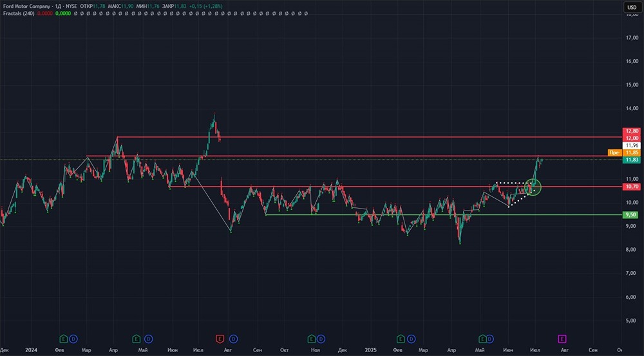
Task: Click the current price label 11,83
Action: point(631,160)
